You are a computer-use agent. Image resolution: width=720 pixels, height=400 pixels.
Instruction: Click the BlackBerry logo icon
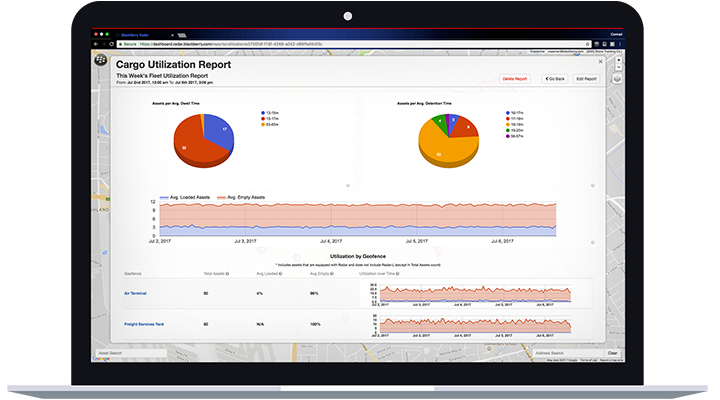[x=99, y=61]
